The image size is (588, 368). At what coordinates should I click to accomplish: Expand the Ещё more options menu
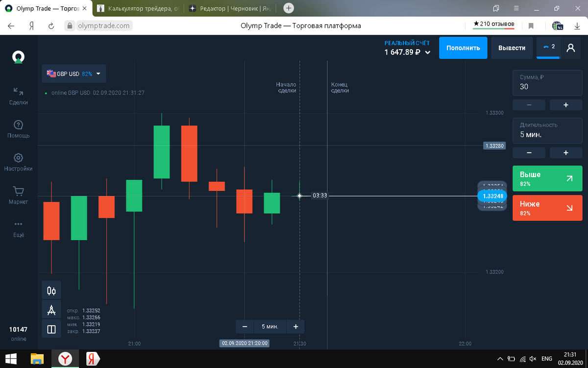click(x=18, y=229)
